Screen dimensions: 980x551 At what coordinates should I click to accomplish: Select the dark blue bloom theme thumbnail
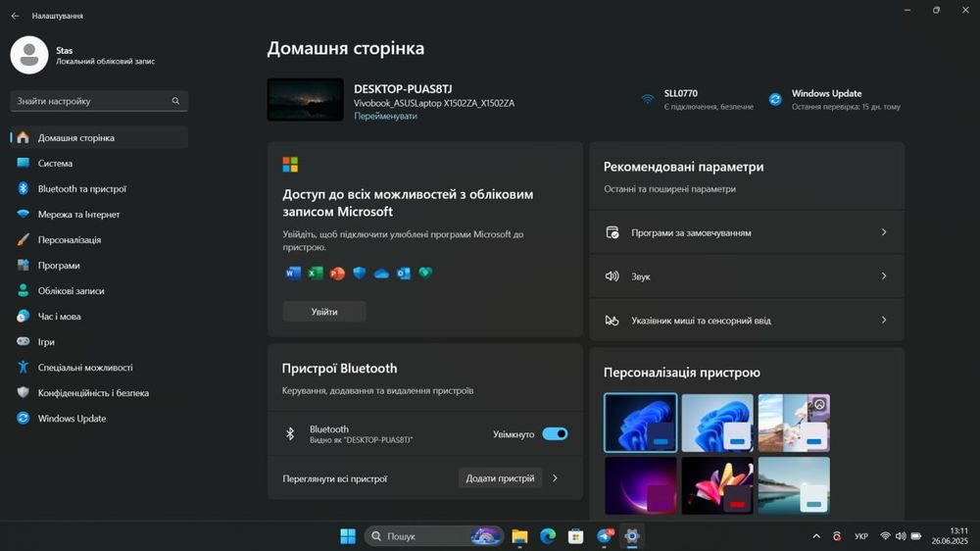(641, 423)
